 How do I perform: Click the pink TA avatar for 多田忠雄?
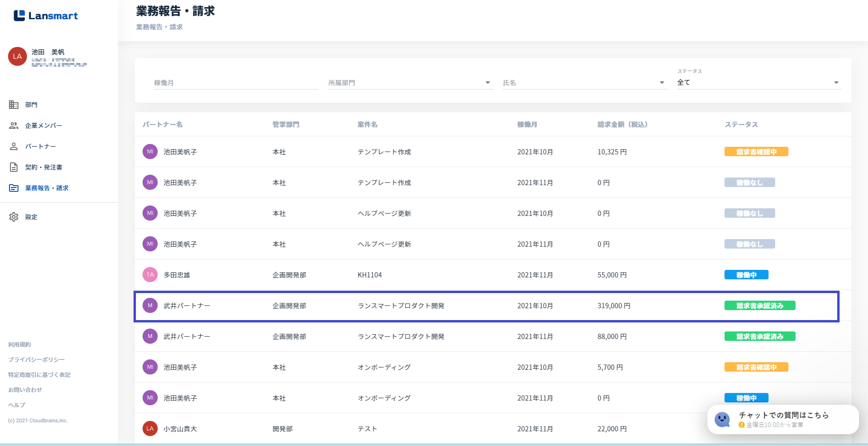pyautogui.click(x=150, y=275)
